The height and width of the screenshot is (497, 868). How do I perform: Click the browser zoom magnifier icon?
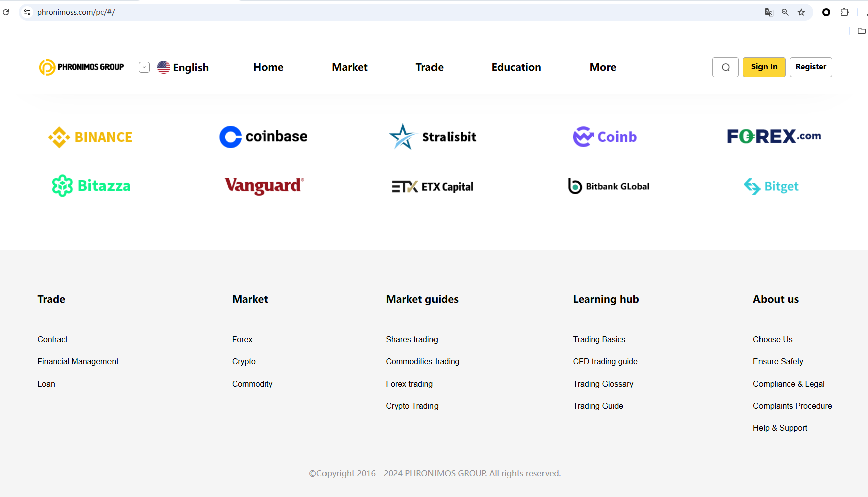[x=785, y=12]
